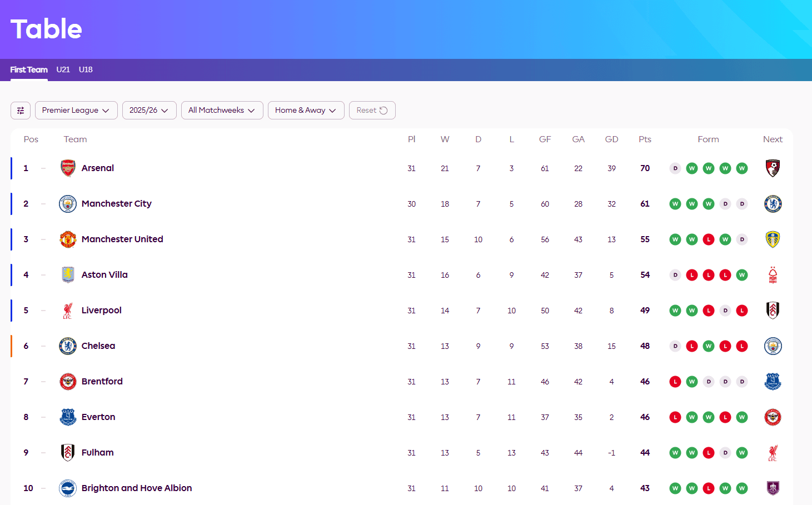
Task: Click the Arsenal club crest
Action: click(x=68, y=168)
